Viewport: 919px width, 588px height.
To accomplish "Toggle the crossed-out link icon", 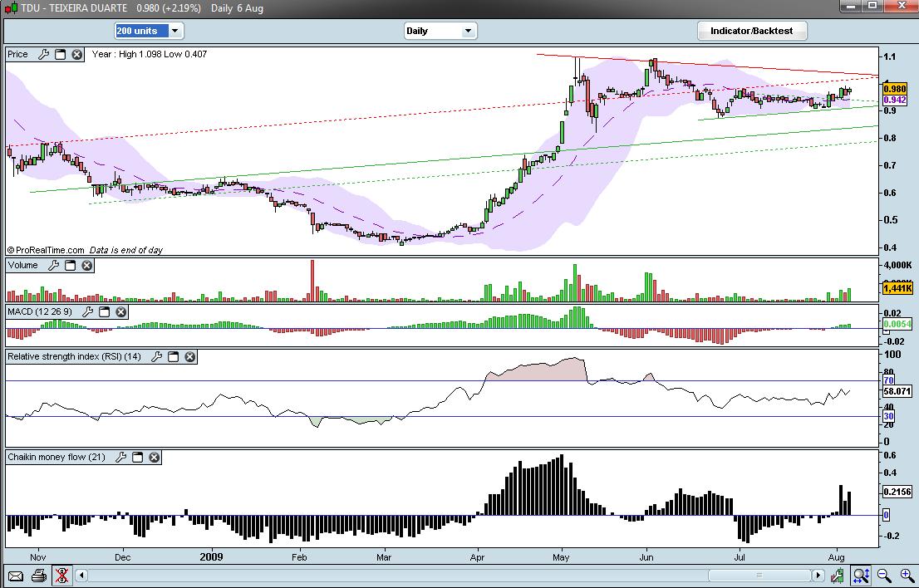I will [61, 576].
